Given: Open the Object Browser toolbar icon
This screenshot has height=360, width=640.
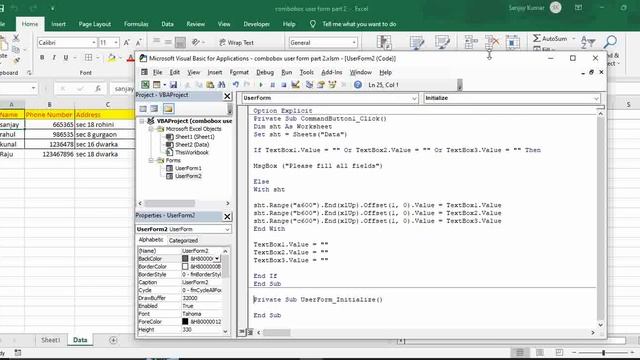Looking at the screenshot, I should point(332,84).
